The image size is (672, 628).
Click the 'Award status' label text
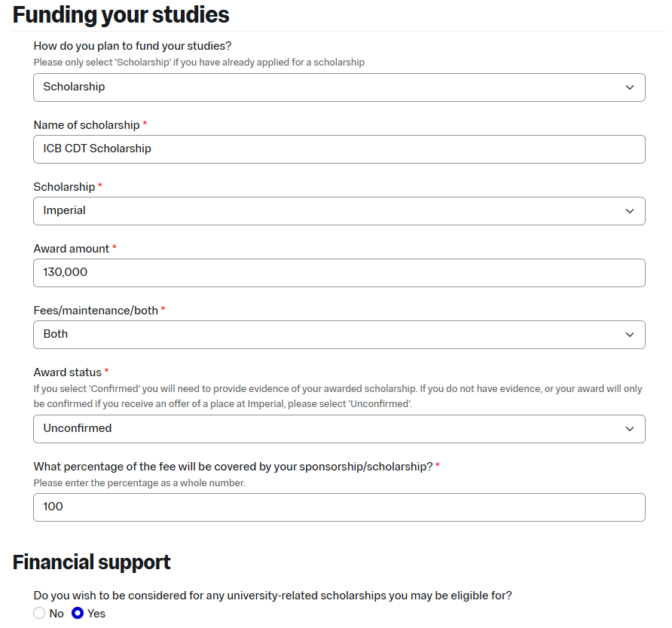67,372
